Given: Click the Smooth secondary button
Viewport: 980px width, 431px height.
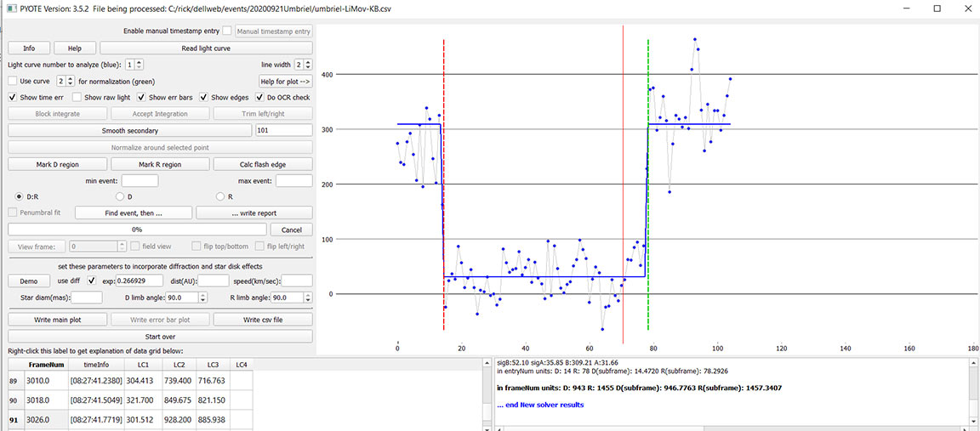Looking at the screenshot, I should (129, 131).
